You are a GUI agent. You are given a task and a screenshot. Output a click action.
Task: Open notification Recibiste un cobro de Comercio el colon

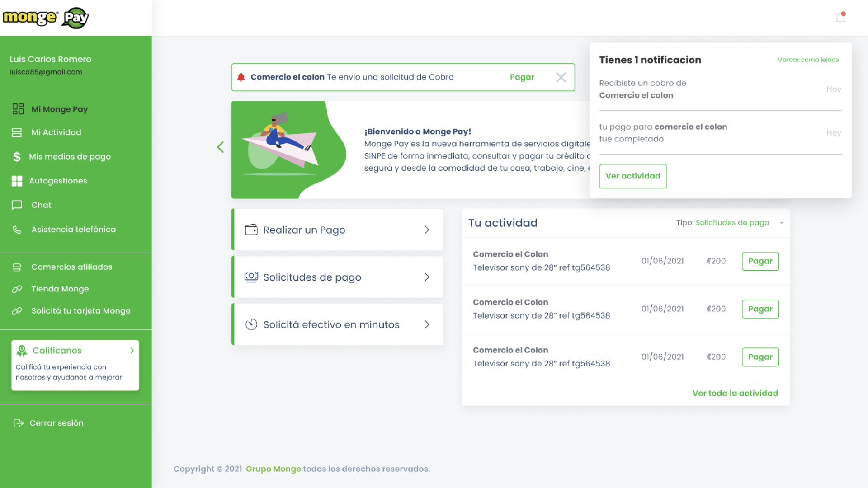[x=720, y=89]
